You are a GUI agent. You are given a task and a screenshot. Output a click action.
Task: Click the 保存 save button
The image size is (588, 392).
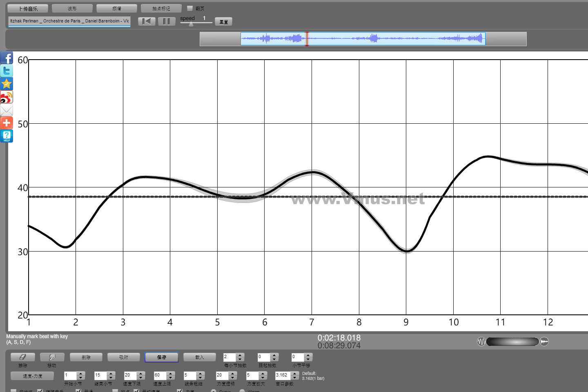pos(162,357)
